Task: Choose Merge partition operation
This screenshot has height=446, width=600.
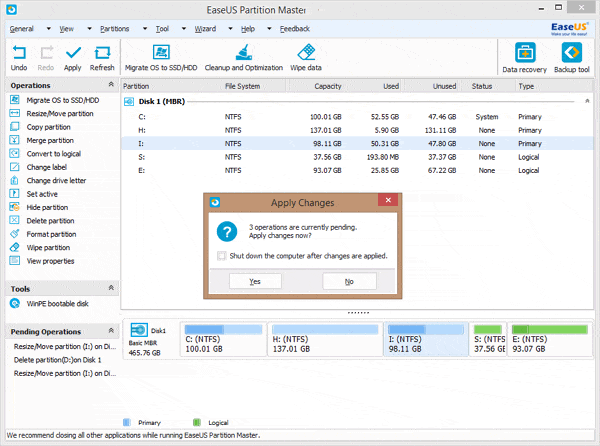Action: [x=42, y=140]
